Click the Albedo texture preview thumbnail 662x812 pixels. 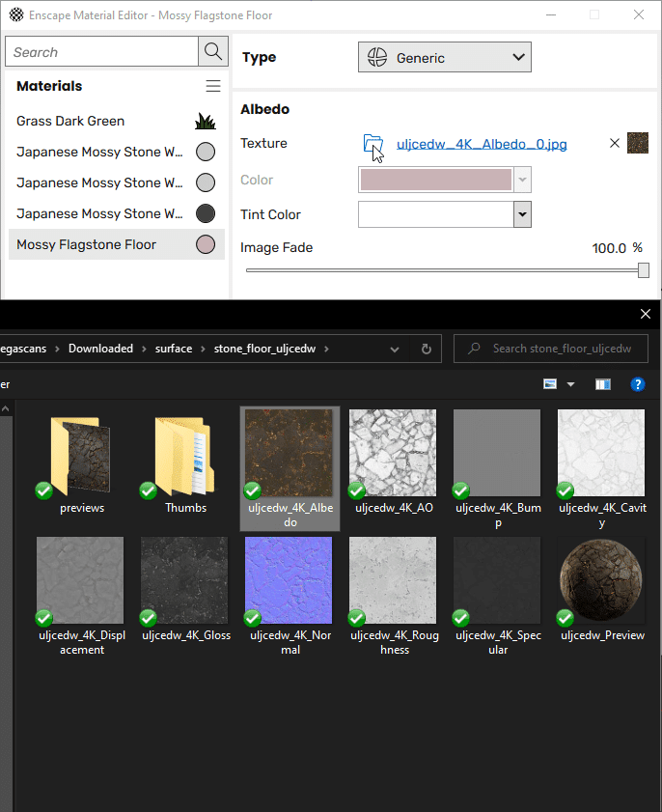pos(638,144)
